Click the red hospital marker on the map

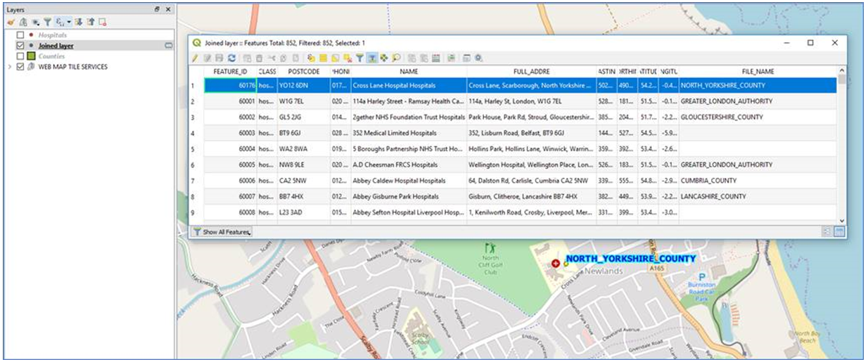click(556, 263)
